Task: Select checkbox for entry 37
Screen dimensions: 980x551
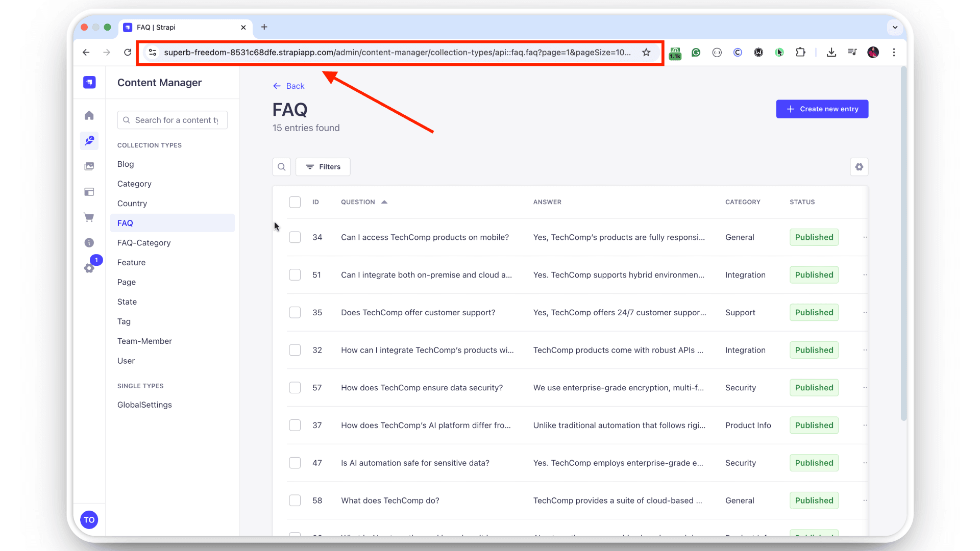Action: point(295,425)
